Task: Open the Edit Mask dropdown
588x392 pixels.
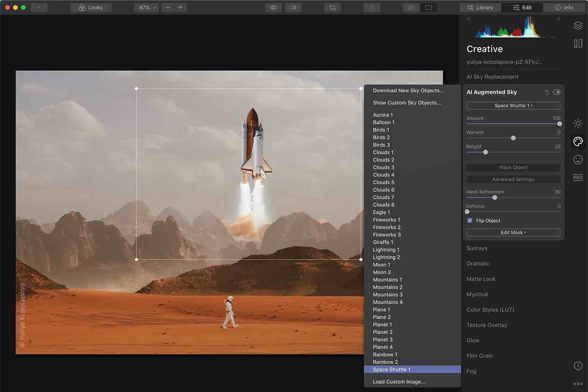Action: pyautogui.click(x=513, y=232)
